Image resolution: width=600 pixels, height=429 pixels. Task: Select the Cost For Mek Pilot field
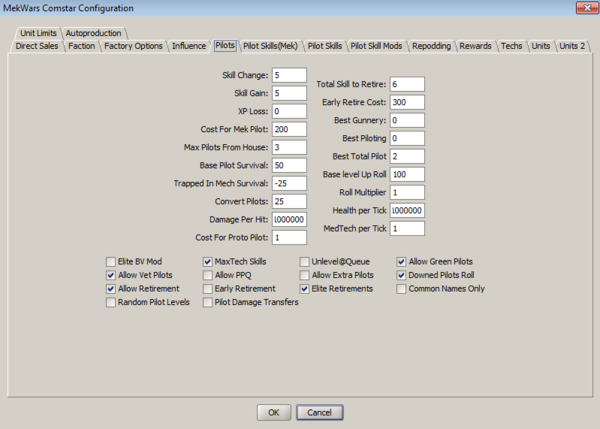click(288, 129)
